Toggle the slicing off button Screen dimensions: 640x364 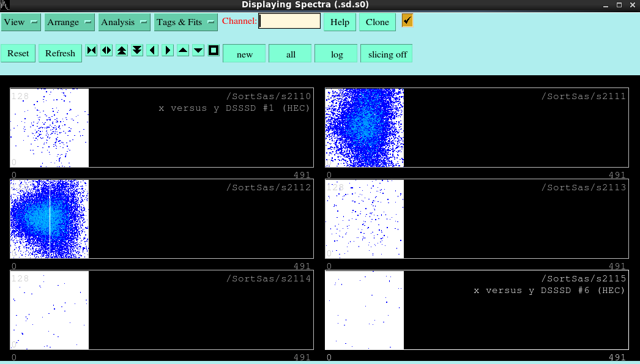tap(387, 53)
